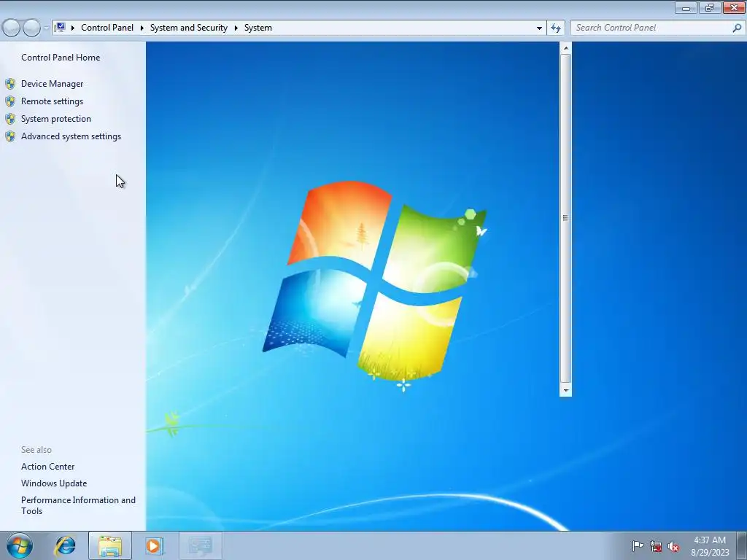Expand arrow before Control Panel breadcrumb
This screenshot has height=560, width=747.
pos(73,28)
